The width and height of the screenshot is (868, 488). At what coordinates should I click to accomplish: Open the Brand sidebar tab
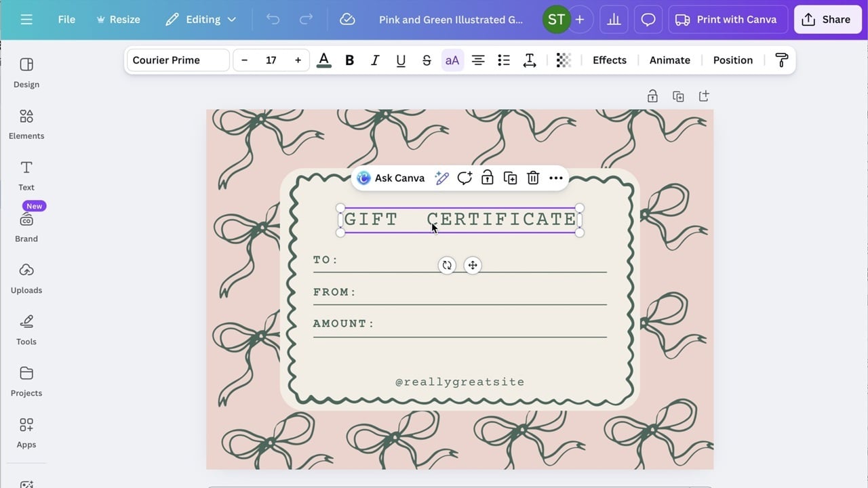tap(26, 228)
